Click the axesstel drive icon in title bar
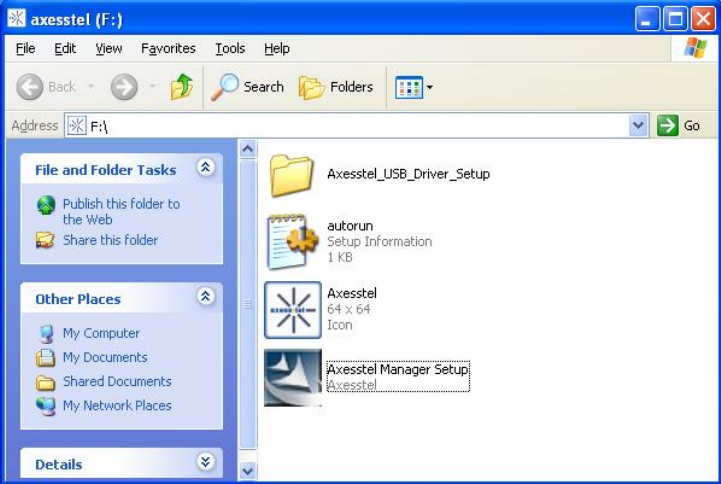This screenshot has height=484, width=721. (x=17, y=18)
